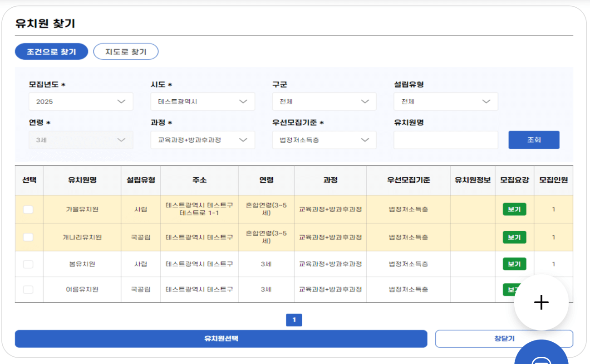The image size is (590, 364).
Task: Click the 창닫기 button
Action: pyautogui.click(x=504, y=339)
